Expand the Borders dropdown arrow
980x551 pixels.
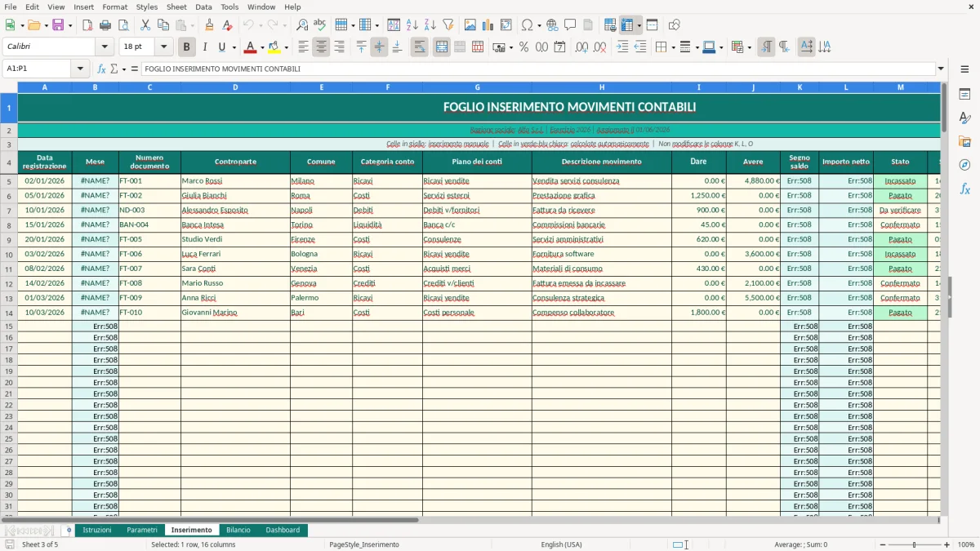tap(675, 47)
